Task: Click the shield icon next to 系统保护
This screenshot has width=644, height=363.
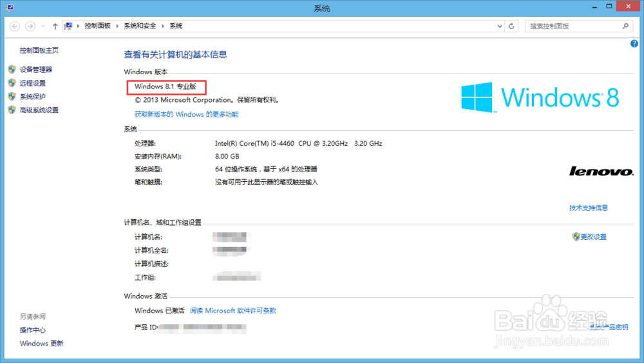Action: pyautogui.click(x=12, y=97)
